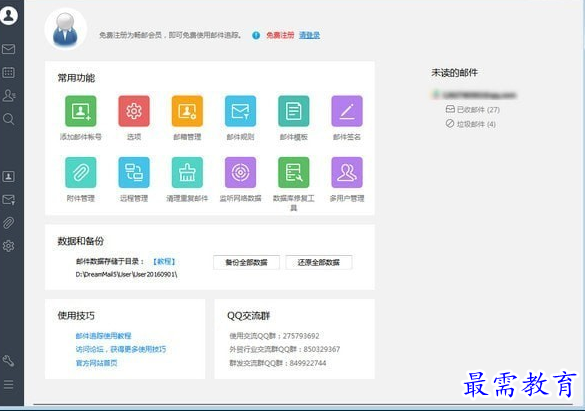Screen dimensions: 585x416
Task: Click the large profile picture at top
Action: (66, 29)
